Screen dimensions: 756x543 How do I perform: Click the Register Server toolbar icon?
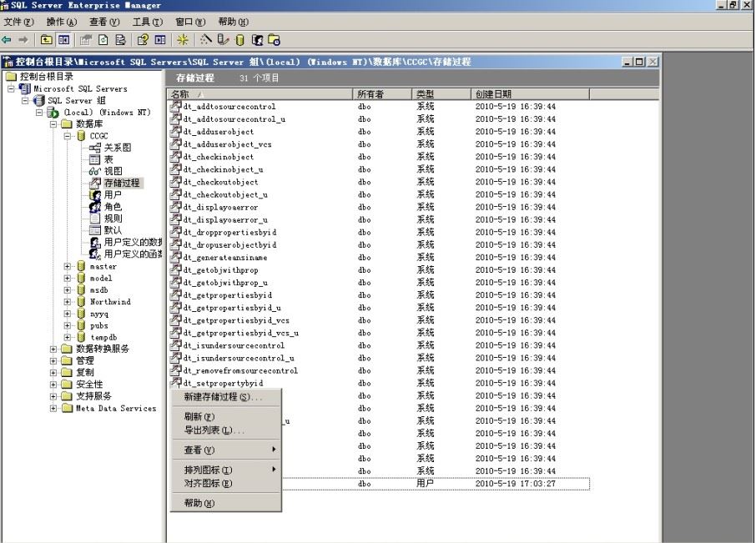(223, 40)
